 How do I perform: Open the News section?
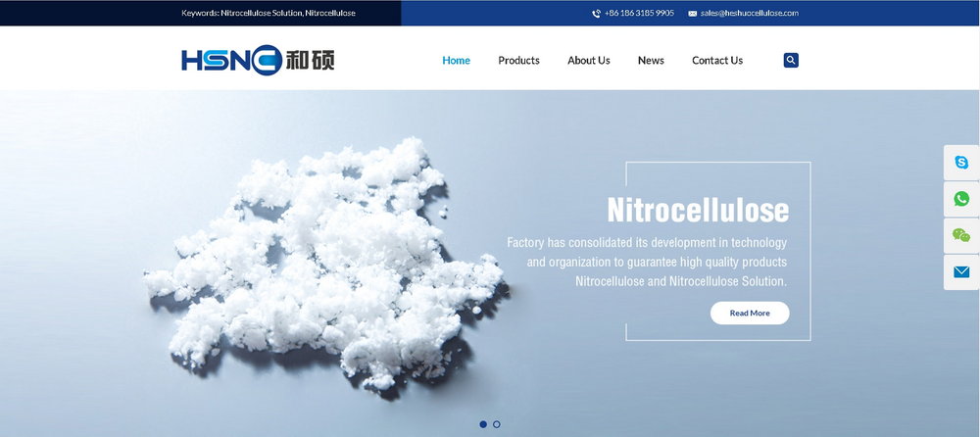651,61
